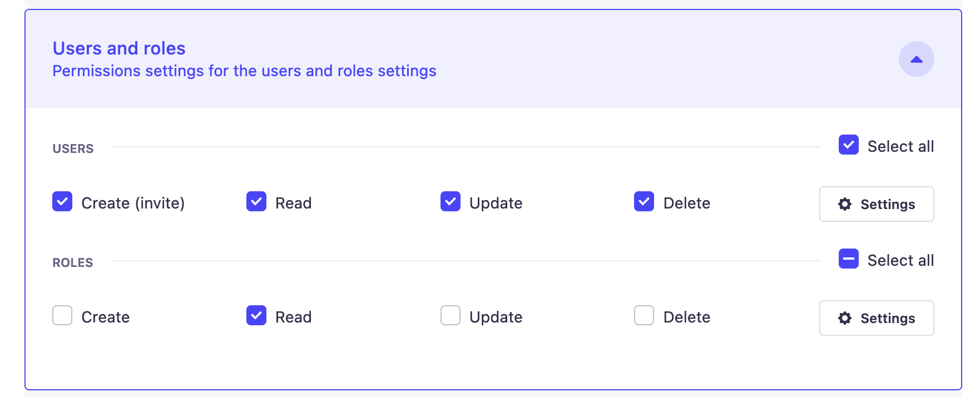980x397 pixels.
Task: Click the Select all label in the Roles row
Action: pyautogui.click(x=900, y=260)
